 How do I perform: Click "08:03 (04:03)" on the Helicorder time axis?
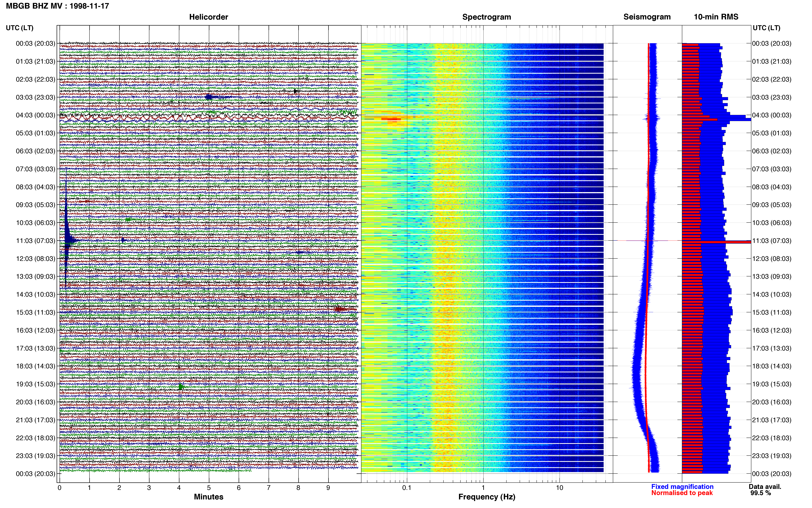click(36, 187)
